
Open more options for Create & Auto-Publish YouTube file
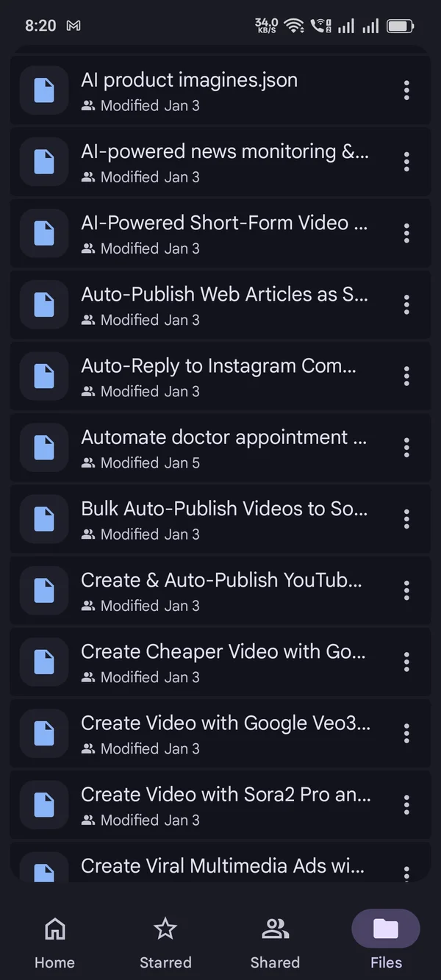[x=406, y=590]
